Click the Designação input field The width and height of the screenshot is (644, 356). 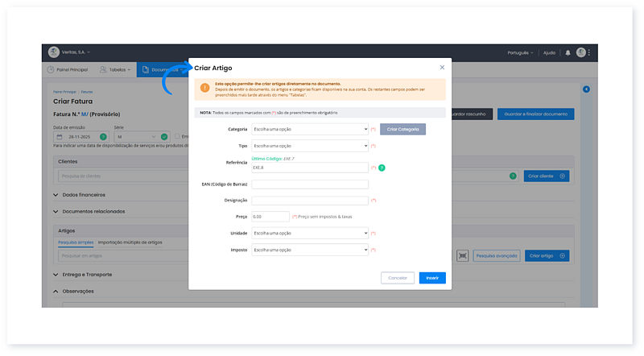(310, 201)
